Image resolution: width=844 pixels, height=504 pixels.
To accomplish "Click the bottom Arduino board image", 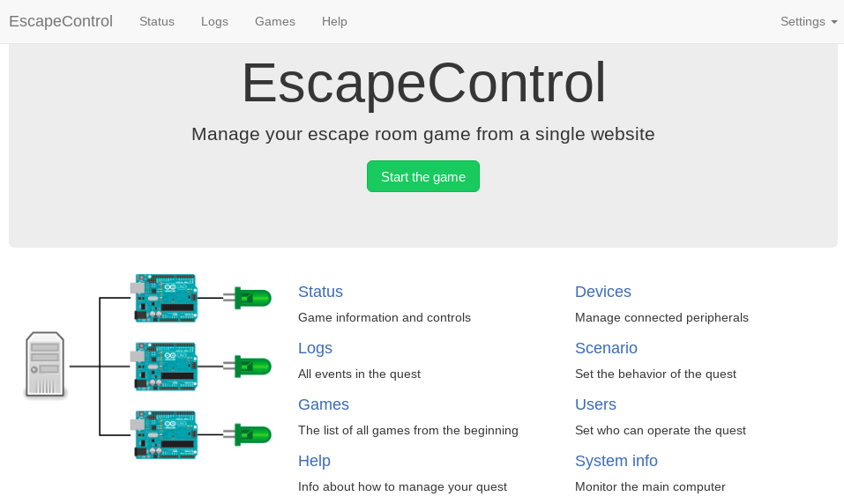I will click(165, 434).
